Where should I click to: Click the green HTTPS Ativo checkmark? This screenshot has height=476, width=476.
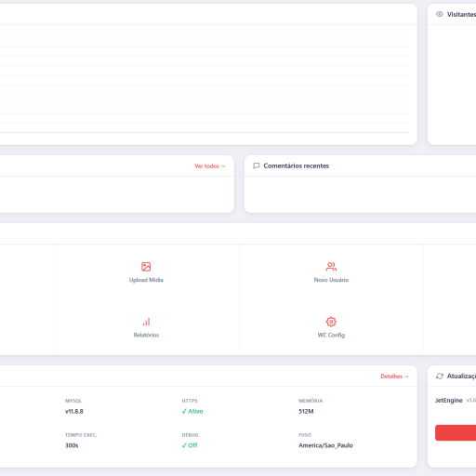[184, 411]
